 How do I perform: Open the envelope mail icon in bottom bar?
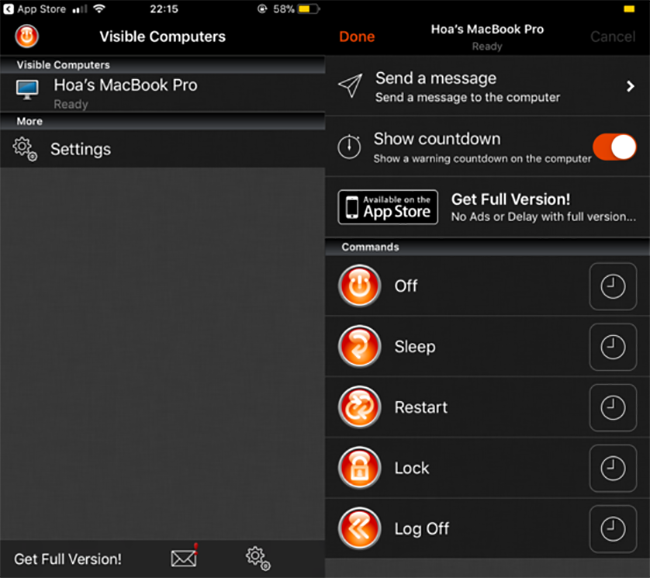(x=184, y=557)
